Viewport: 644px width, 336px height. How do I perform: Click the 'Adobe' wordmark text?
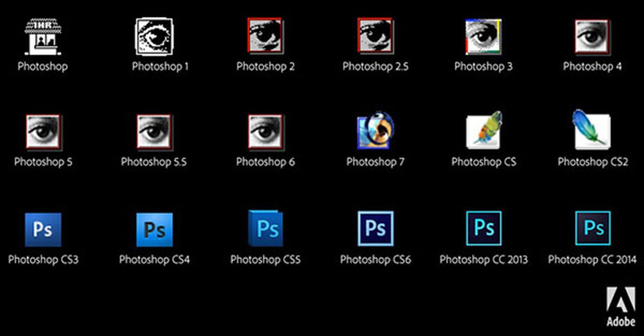[621, 322]
